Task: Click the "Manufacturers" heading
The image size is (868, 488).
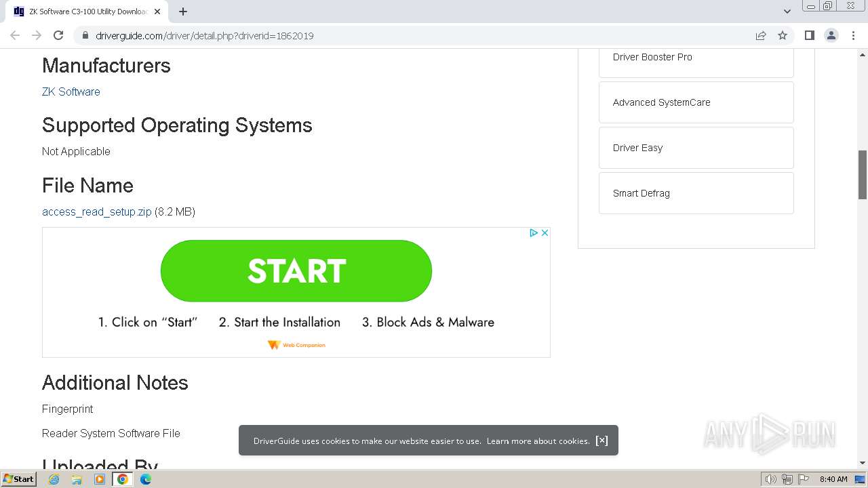Action: coord(106,66)
